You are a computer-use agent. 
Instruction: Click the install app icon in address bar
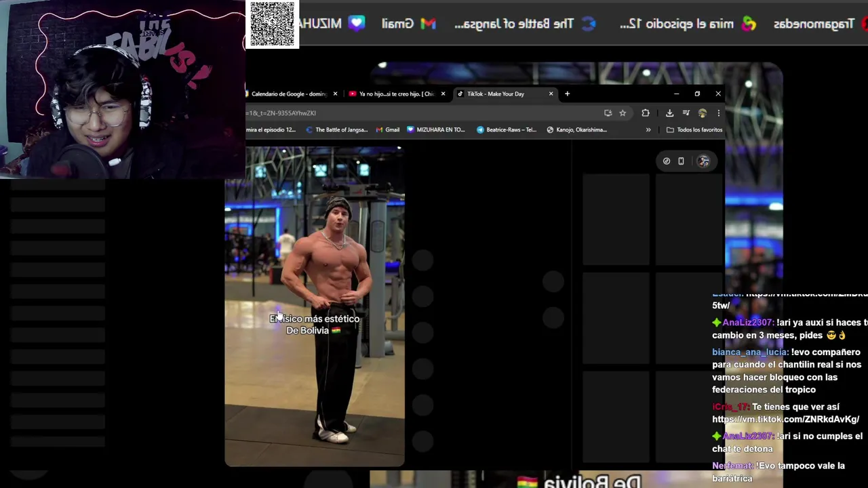[608, 113]
